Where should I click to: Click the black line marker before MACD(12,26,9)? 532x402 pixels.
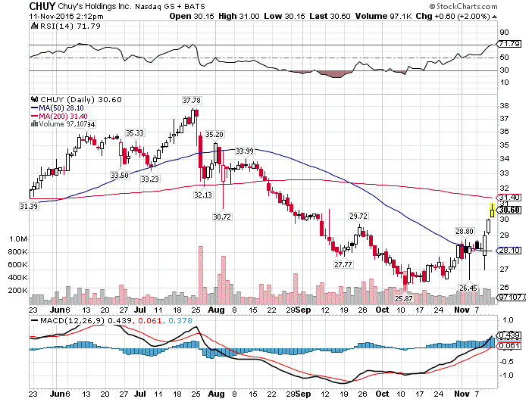(x=35, y=320)
